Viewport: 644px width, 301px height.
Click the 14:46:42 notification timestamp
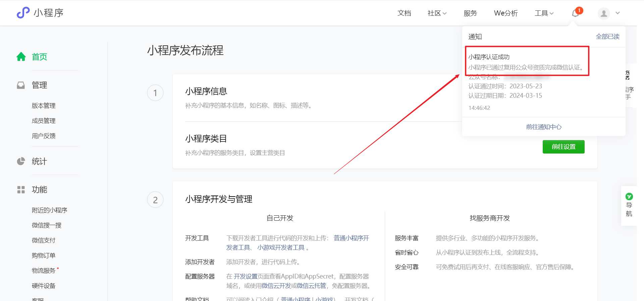tap(479, 108)
